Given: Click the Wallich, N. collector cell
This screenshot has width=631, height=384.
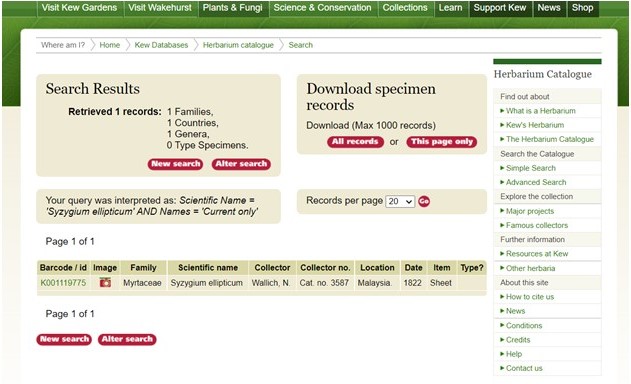Looking at the screenshot, I should (271, 283).
